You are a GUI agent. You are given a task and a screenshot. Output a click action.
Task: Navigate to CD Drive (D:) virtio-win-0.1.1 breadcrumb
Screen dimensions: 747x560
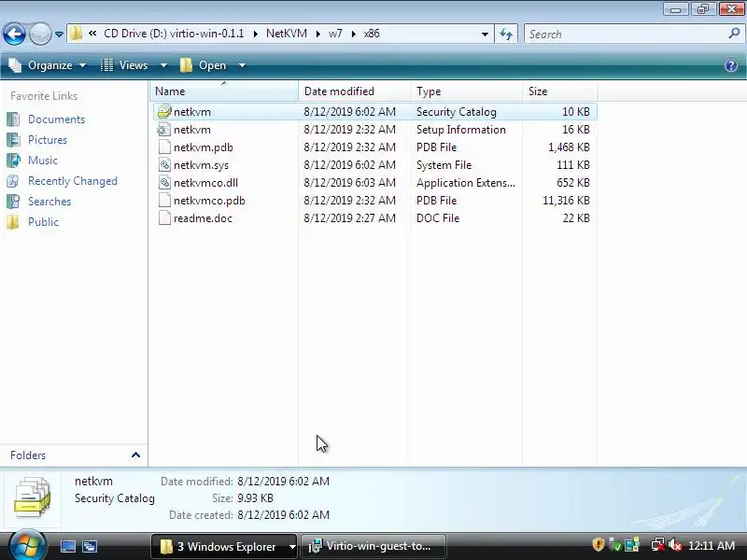point(174,34)
